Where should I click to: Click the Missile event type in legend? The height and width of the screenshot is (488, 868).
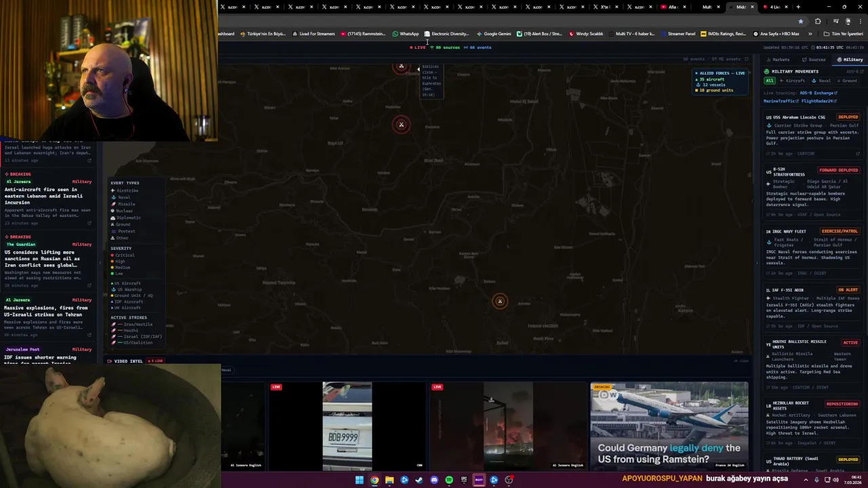123,204
